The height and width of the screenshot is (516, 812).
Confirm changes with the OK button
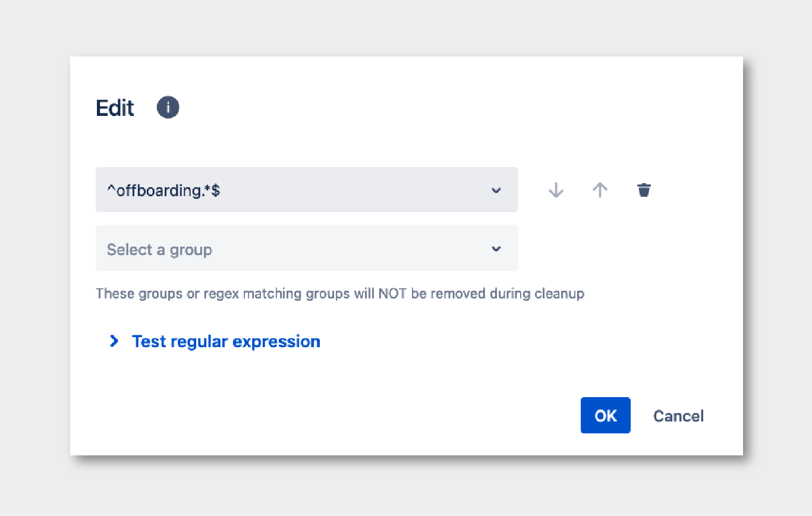(x=605, y=416)
